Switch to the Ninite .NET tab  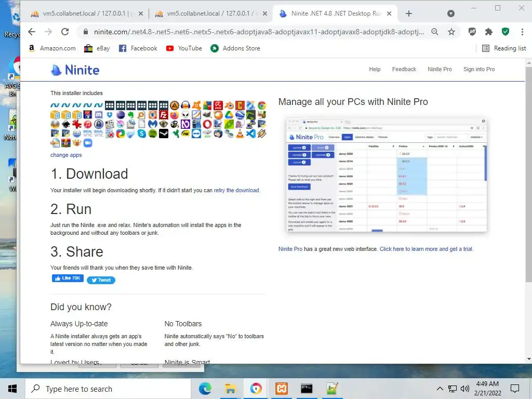pos(335,14)
